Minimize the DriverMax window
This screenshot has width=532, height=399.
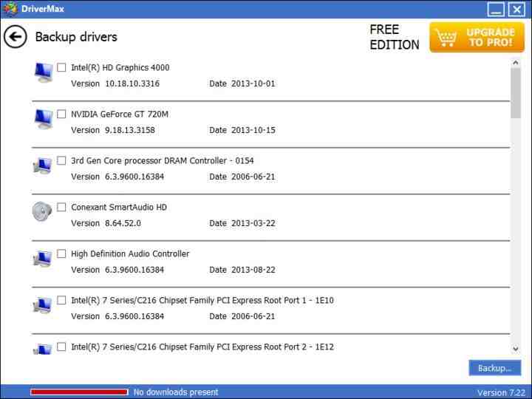click(496, 9)
